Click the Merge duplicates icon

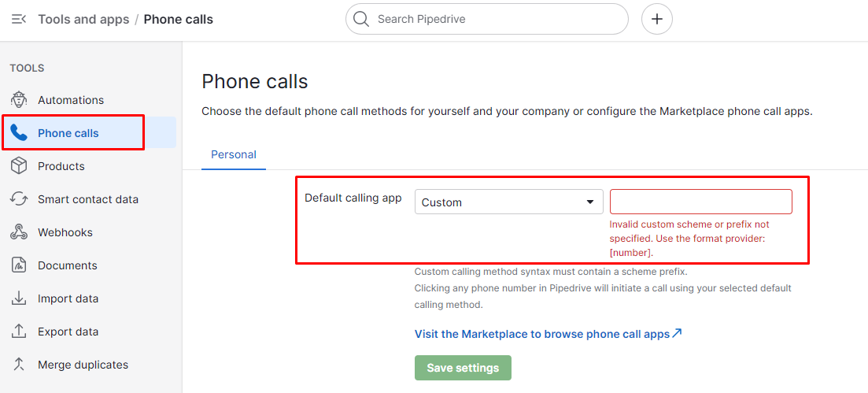click(19, 365)
